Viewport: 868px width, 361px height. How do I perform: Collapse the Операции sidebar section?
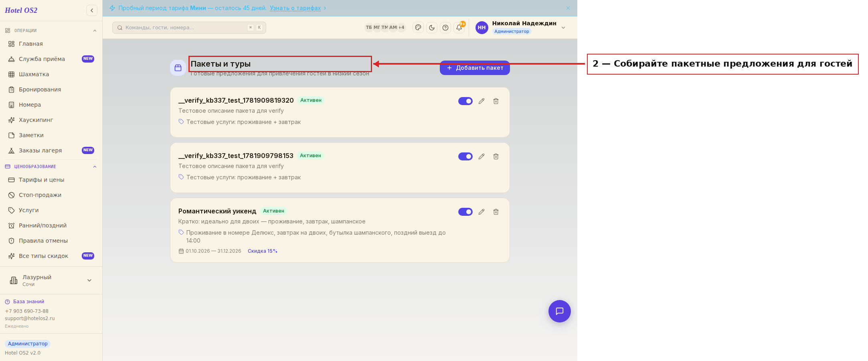[95, 31]
